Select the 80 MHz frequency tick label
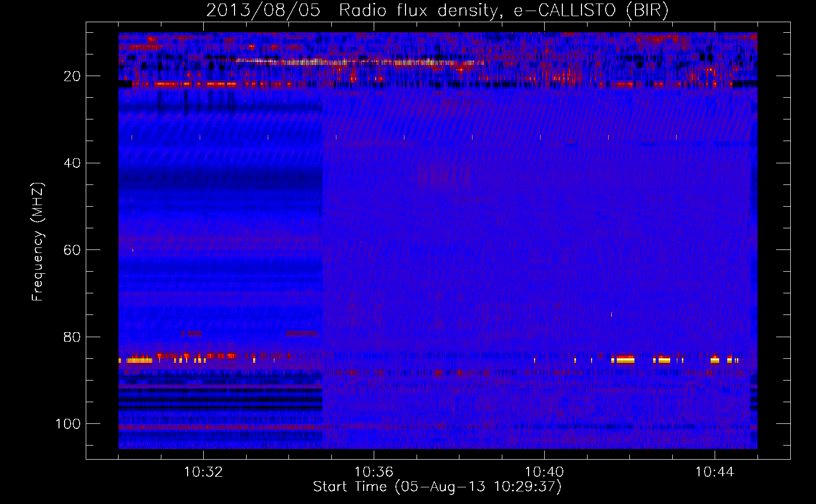The image size is (816, 504). click(x=73, y=337)
